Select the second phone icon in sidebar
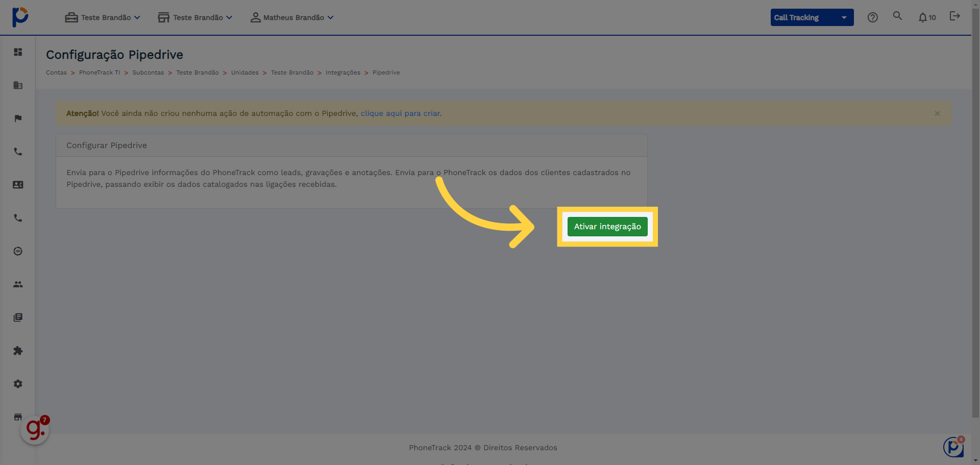Screen dimensions: 980x465 (18, 218)
